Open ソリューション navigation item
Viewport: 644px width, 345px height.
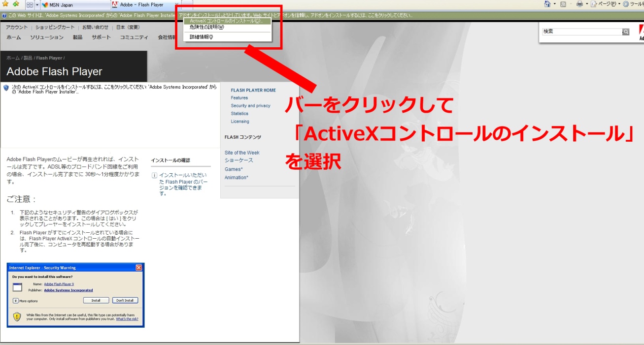coord(47,37)
